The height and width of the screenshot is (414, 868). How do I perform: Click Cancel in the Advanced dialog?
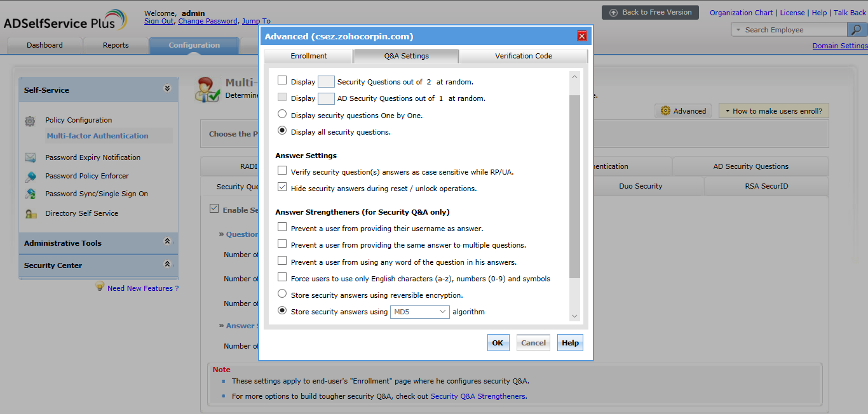click(x=533, y=343)
